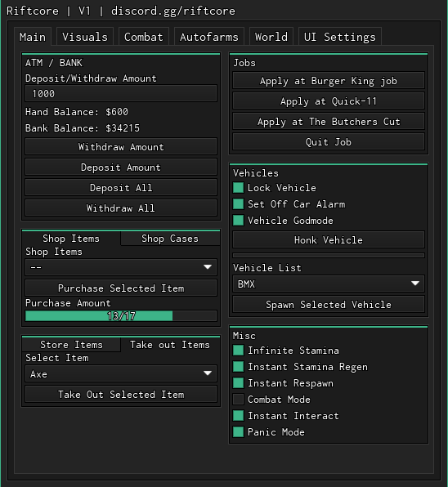Open the Vehicle List dropdown showing BMX
448x487 pixels.
click(329, 284)
